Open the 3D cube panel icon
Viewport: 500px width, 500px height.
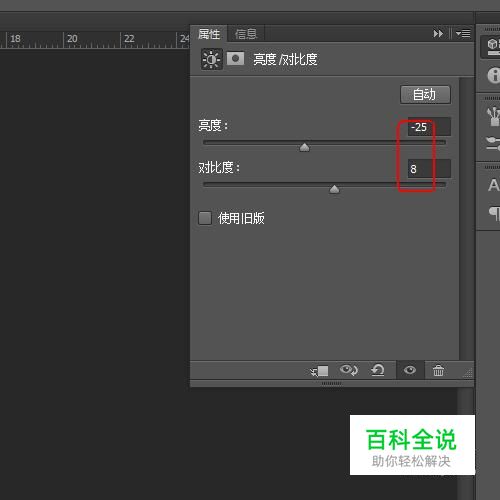coord(493,46)
